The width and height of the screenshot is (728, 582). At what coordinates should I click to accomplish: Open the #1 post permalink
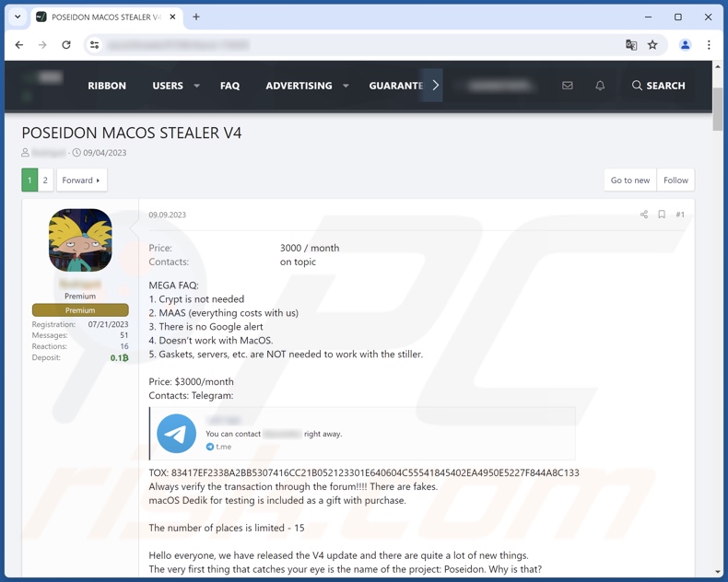coord(680,215)
